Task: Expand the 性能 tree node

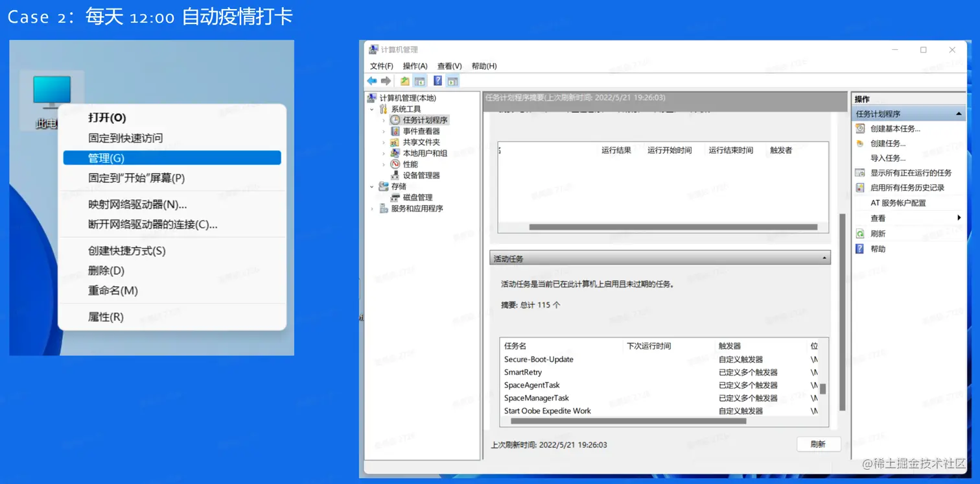Action: pos(384,164)
